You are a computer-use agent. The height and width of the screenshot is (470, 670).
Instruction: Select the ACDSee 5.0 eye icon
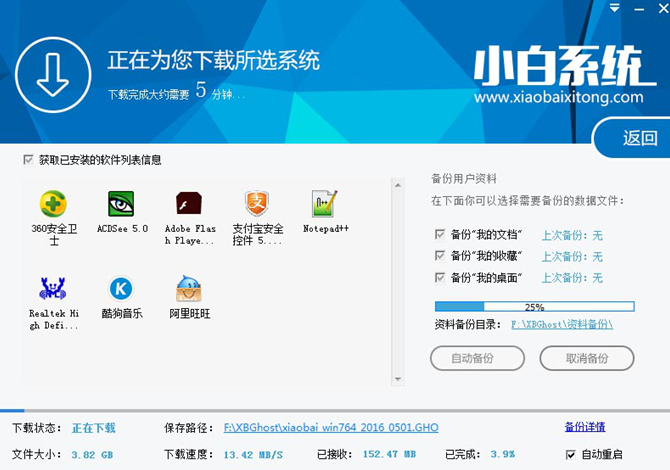coord(121,204)
